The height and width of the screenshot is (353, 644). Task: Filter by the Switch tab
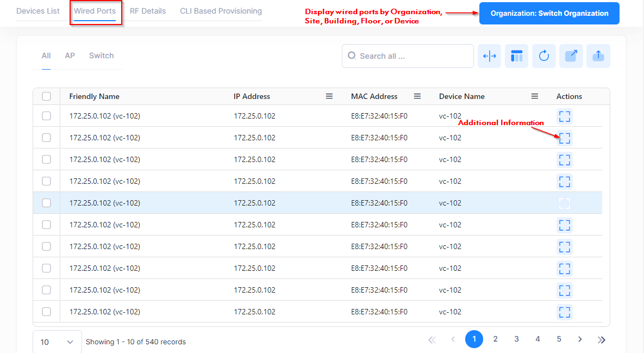click(102, 55)
